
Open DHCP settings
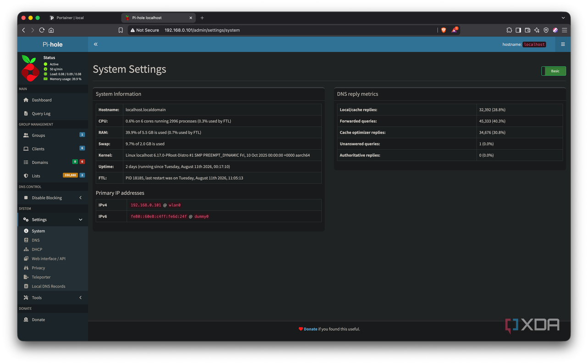tap(37, 249)
